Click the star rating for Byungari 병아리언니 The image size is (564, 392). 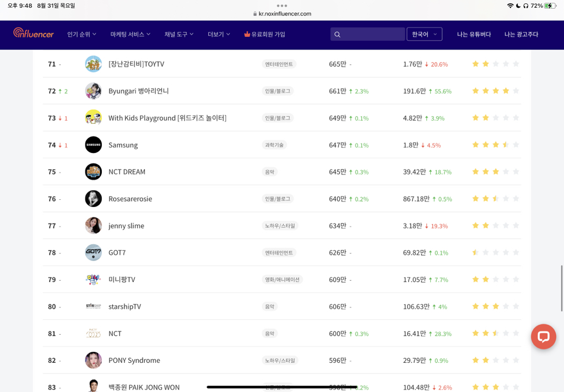pos(496,91)
